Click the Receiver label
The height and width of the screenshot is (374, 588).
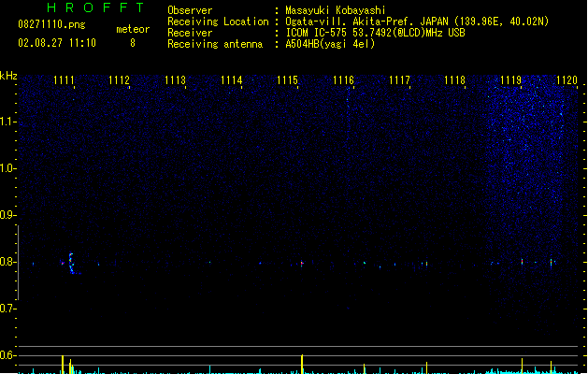[190, 33]
